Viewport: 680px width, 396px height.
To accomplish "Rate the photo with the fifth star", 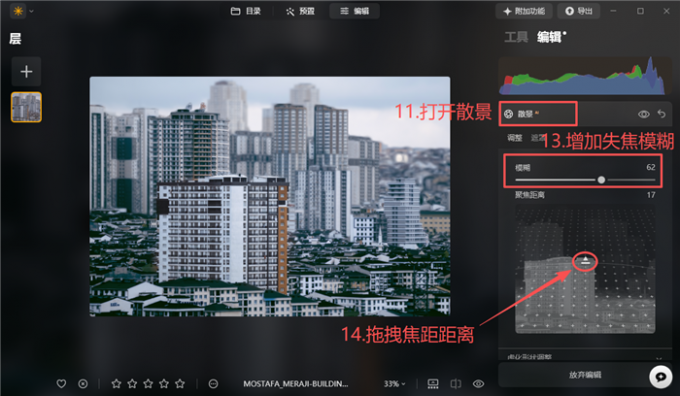I will [x=180, y=383].
